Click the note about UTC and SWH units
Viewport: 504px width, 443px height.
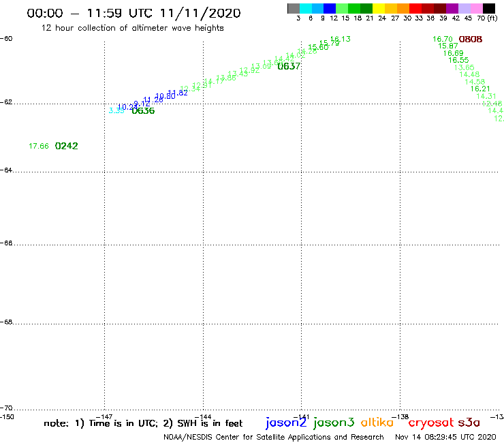(x=143, y=423)
